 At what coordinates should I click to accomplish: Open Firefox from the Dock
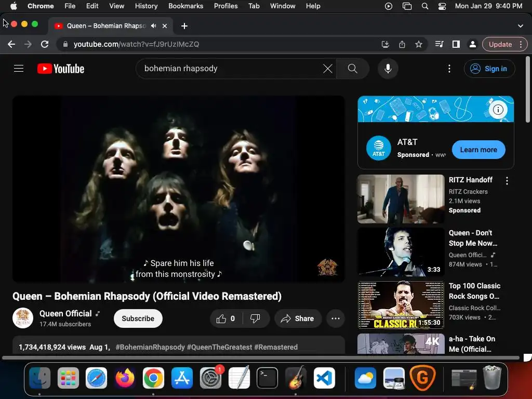point(125,378)
